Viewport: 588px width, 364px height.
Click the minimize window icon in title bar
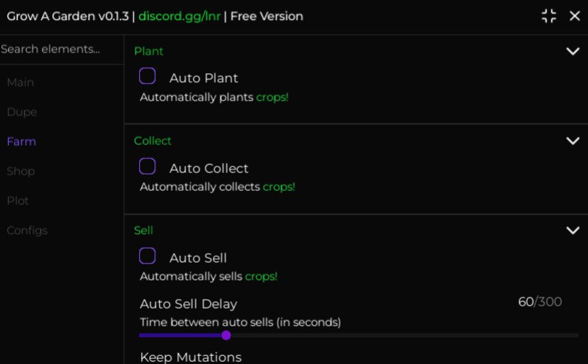pos(549,16)
